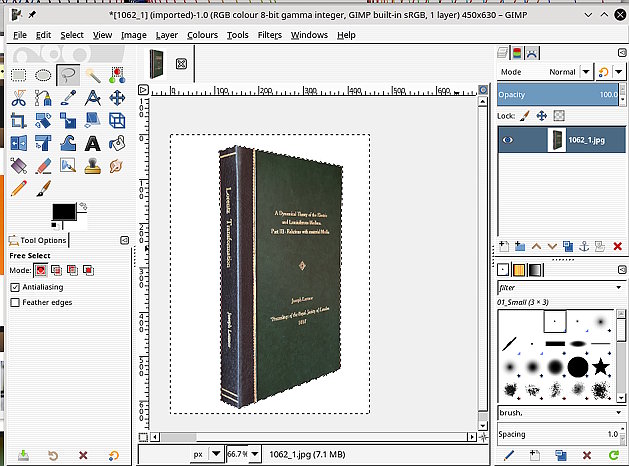Delete the layer with red X icon
Viewport: 629px width, 466px height.
618,246
